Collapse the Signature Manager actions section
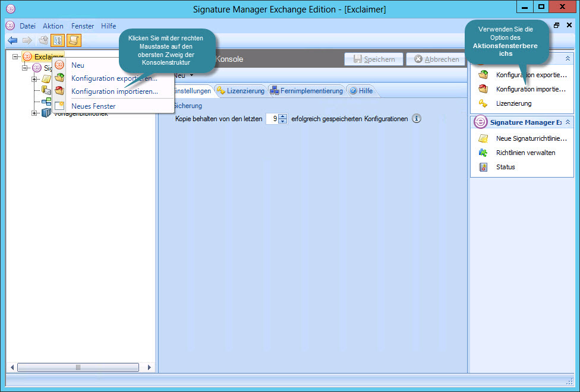Screen dimensions: 580x392 568,122
